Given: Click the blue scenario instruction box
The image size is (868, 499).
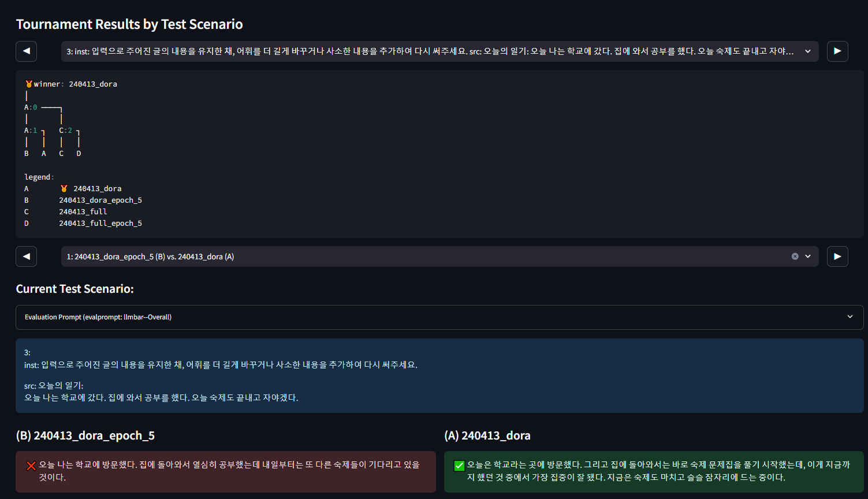Looking at the screenshot, I should coord(439,375).
